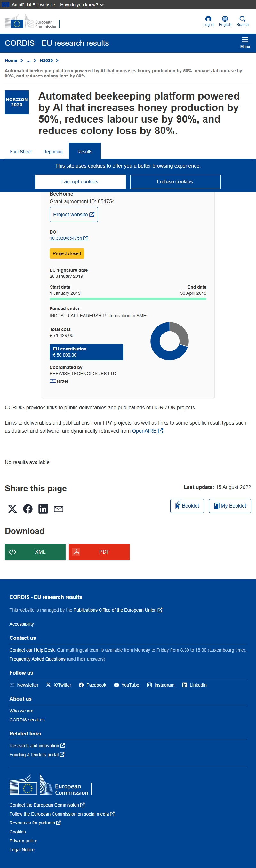256x868 pixels.
Task: Open the hamburger Menu icon
Action: coord(245,40)
